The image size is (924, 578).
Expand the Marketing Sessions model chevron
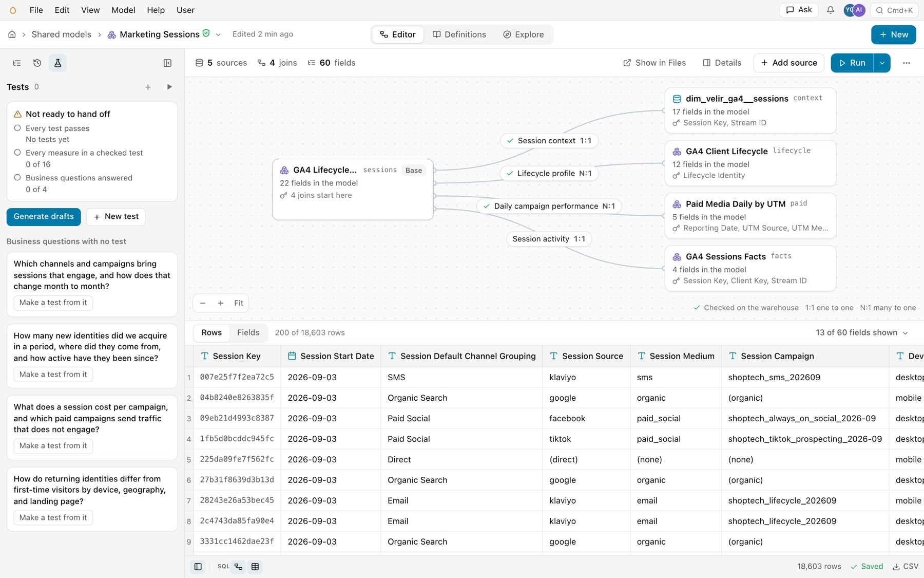[x=218, y=34]
